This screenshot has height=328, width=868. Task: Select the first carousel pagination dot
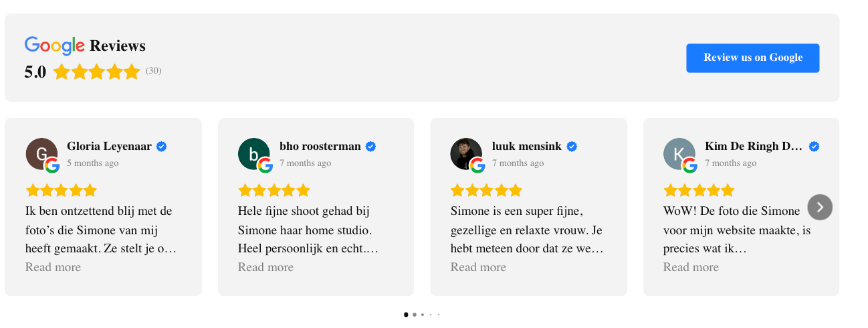(x=406, y=315)
